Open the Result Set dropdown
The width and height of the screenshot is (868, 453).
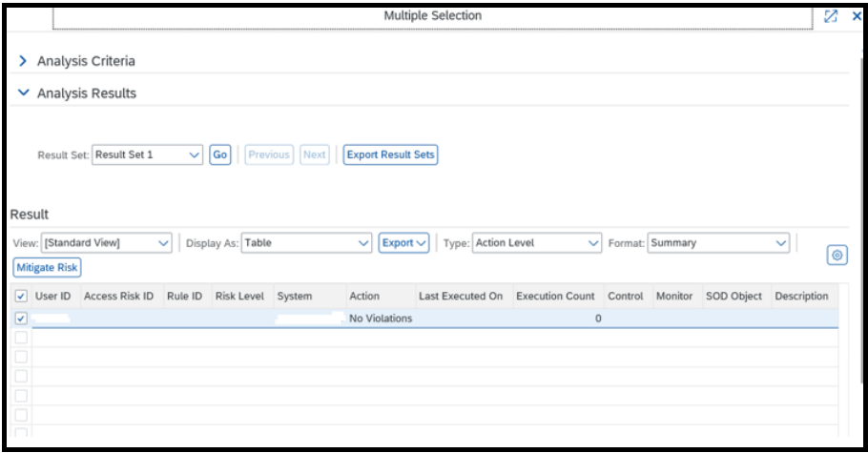point(147,154)
